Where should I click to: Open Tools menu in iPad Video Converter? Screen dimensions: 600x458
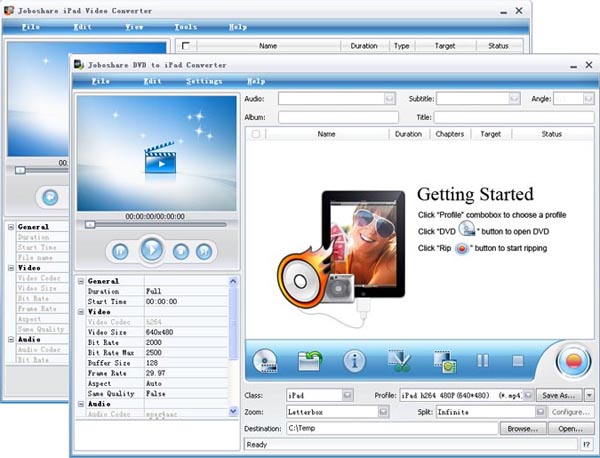pyautogui.click(x=186, y=27)
